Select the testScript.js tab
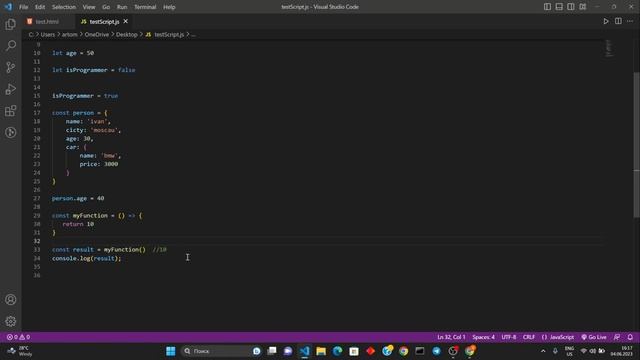Image resolution: width=640 pixels, height=360 pixels. click(104, 22)
